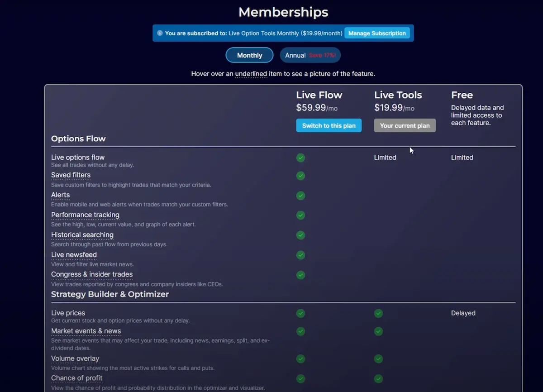Image resolution: width=543 pixels, height=392 pixels.
Task: Click Live Tools checkmark for Chance of profit
Action: (378, 378)
